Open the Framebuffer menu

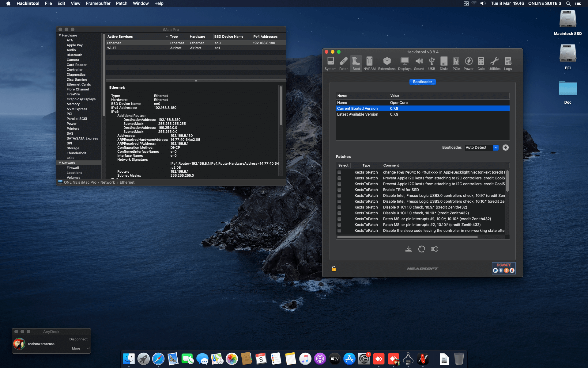click(98, 3)
